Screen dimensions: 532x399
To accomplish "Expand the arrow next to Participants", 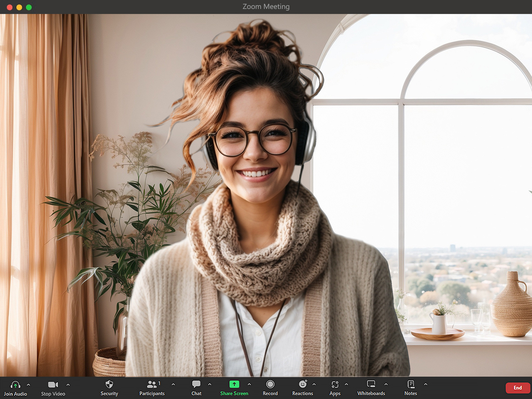I will point(173,384).
